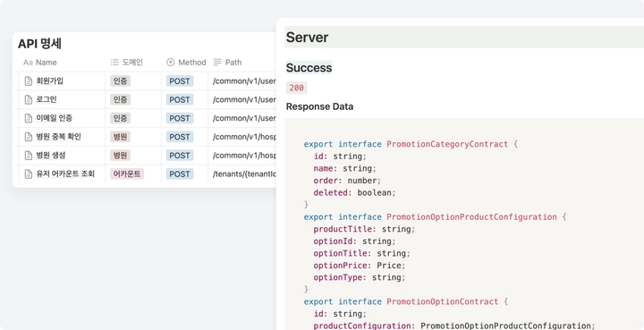Screen dimensions: 644x330
Task: Open the page icon beside 병원 중복 확인
Action: [29, 137]
